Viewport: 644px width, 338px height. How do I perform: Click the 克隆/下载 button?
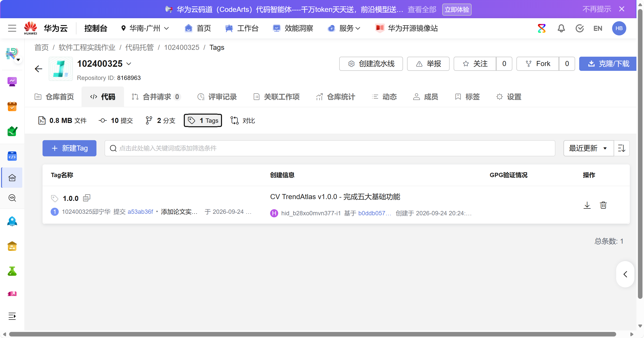608,64
